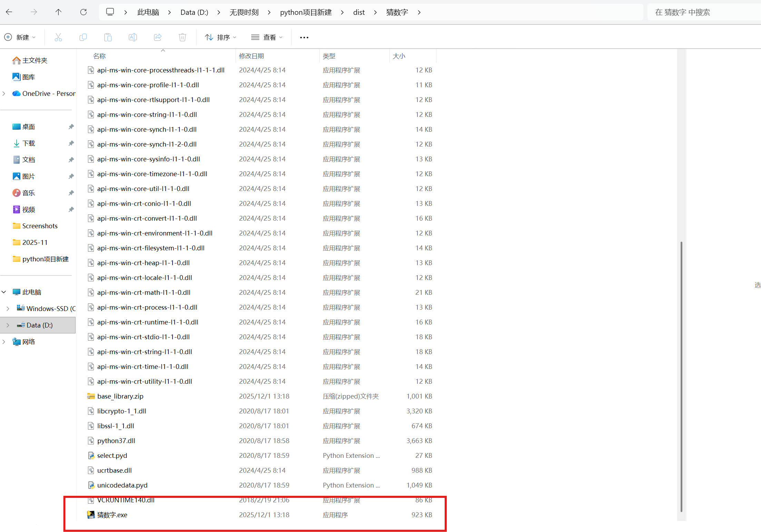
Task: Click the Refresh button
Action: pyautogui.click(x=83, y=12)
